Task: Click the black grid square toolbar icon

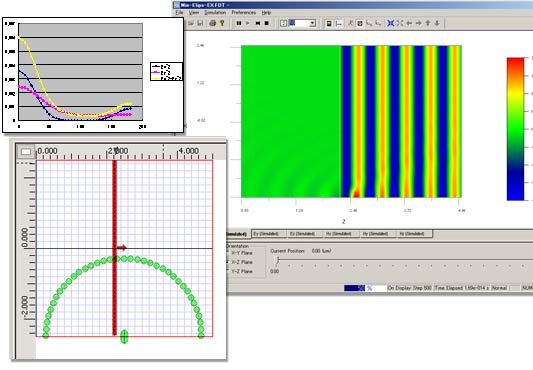Action: pyautogui.click(x=360, y=23)
